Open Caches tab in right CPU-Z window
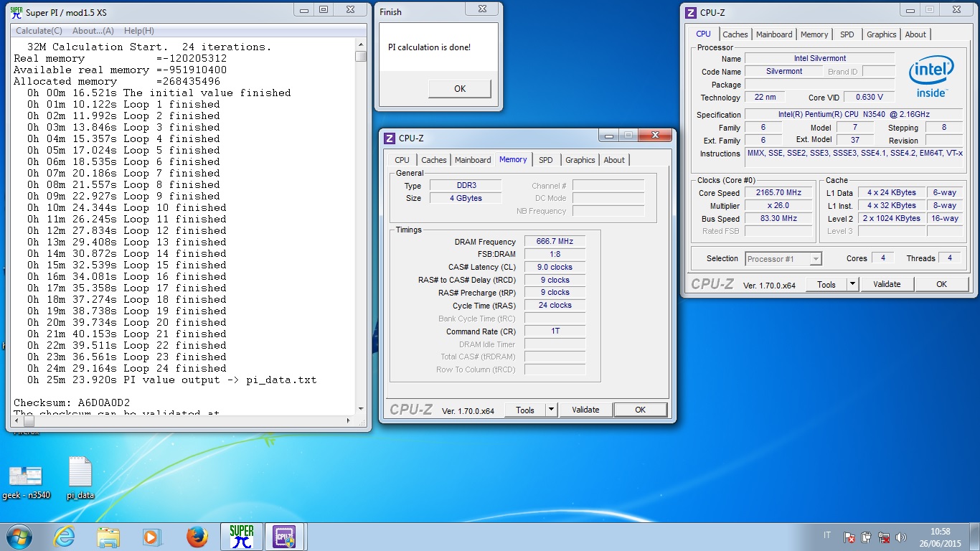980x551 pixels. pyautogui.click(x=735, y=34)
